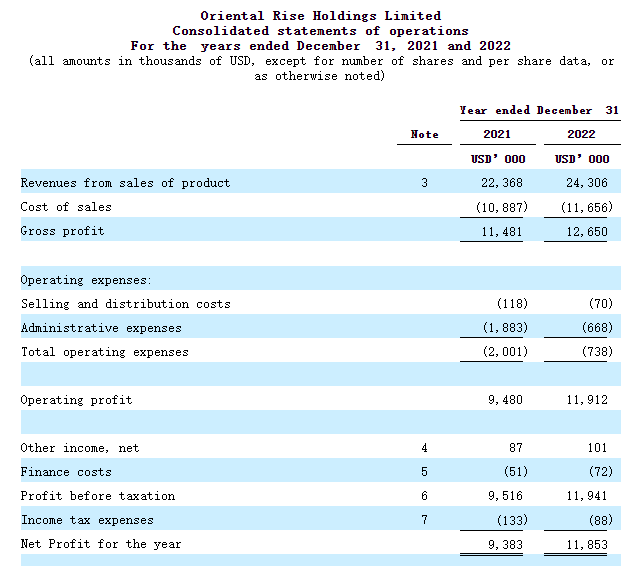This screenshot has width=636, height=566.
Task: Click note number 6 in Profit before taxation row
Action: [424, 496]
